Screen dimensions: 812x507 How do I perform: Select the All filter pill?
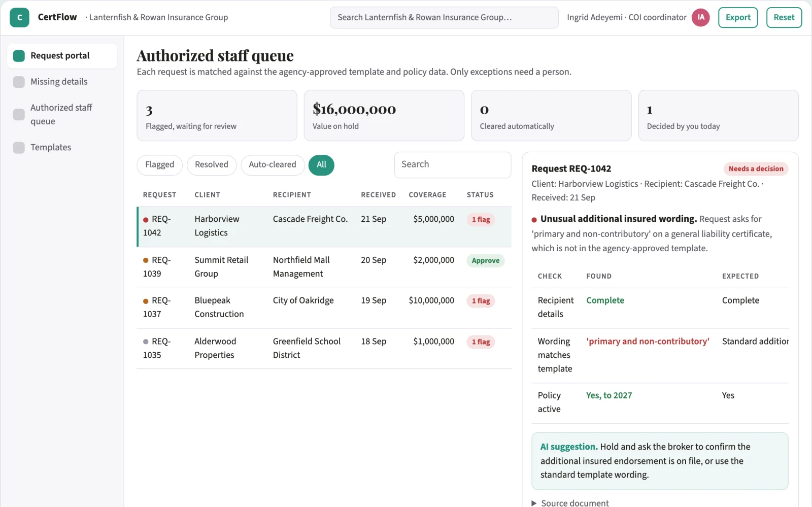tap(321, 165)
